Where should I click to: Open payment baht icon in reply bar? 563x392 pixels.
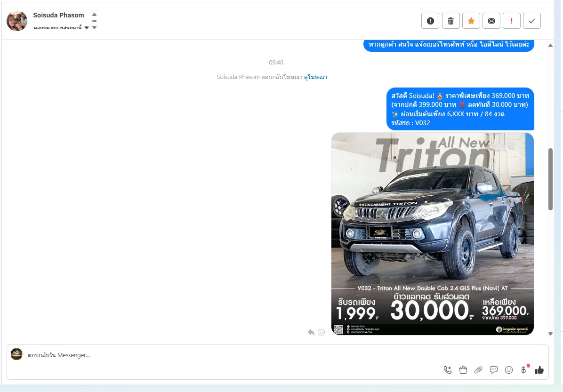524,369
